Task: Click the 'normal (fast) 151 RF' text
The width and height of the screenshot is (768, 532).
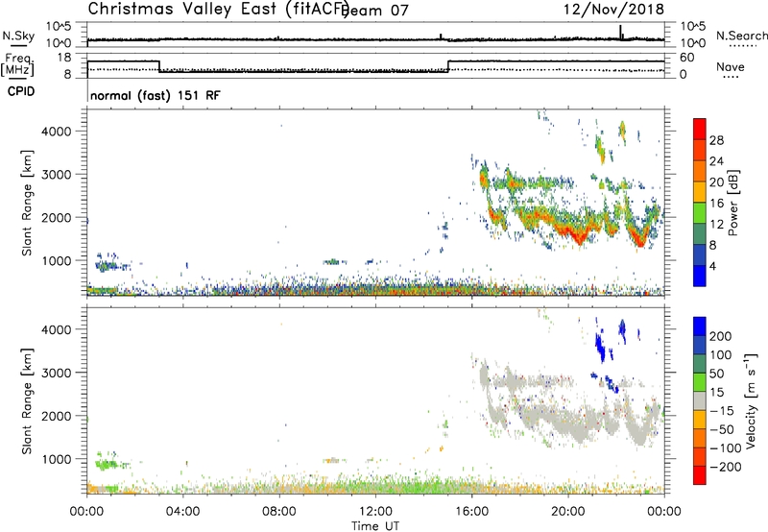Action: pos(156,95)
